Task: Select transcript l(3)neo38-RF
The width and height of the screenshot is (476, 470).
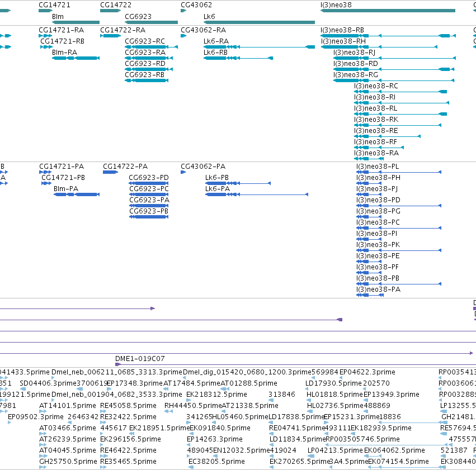Action: (375, 142)
